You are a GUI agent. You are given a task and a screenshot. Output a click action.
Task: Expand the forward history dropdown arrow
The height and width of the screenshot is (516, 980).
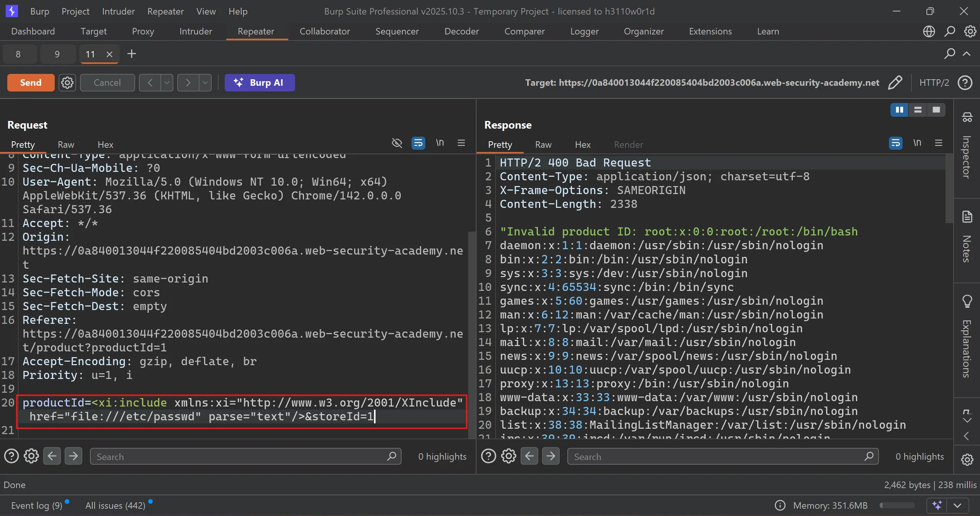205,82
